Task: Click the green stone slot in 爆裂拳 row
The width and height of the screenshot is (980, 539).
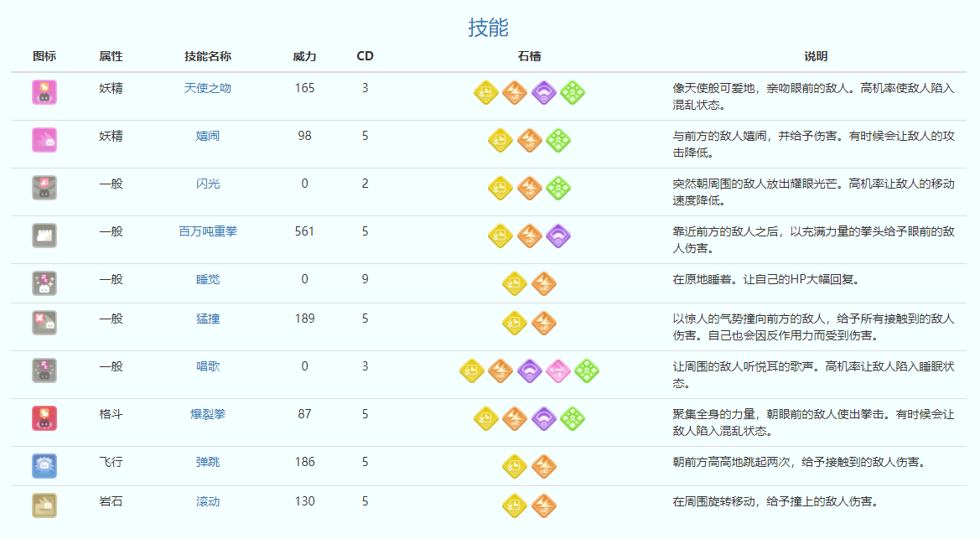Action: click(x=573, y=418)
